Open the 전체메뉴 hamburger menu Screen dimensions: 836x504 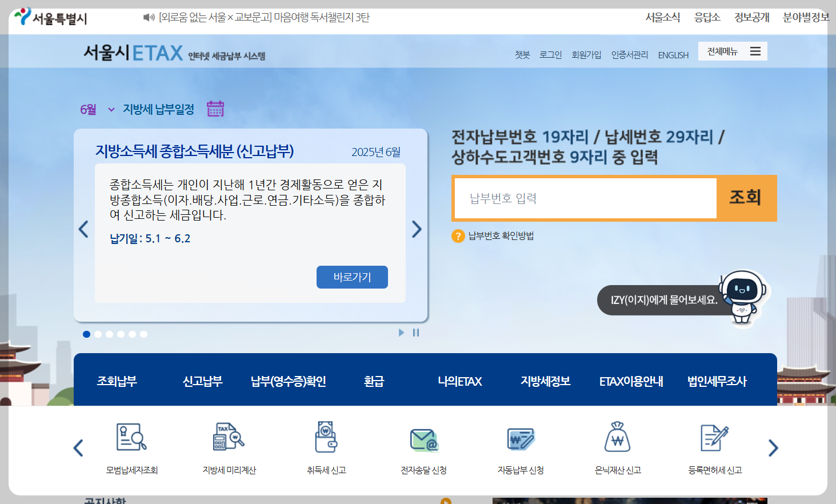click(755, 51)
